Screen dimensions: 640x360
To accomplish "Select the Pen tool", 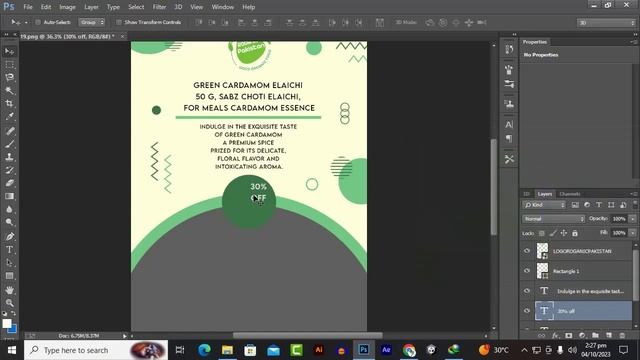I will (9, 236).
